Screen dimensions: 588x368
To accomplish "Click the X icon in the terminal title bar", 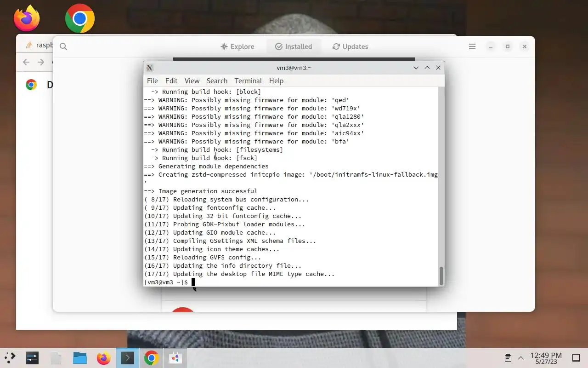I will coord(149,68).
